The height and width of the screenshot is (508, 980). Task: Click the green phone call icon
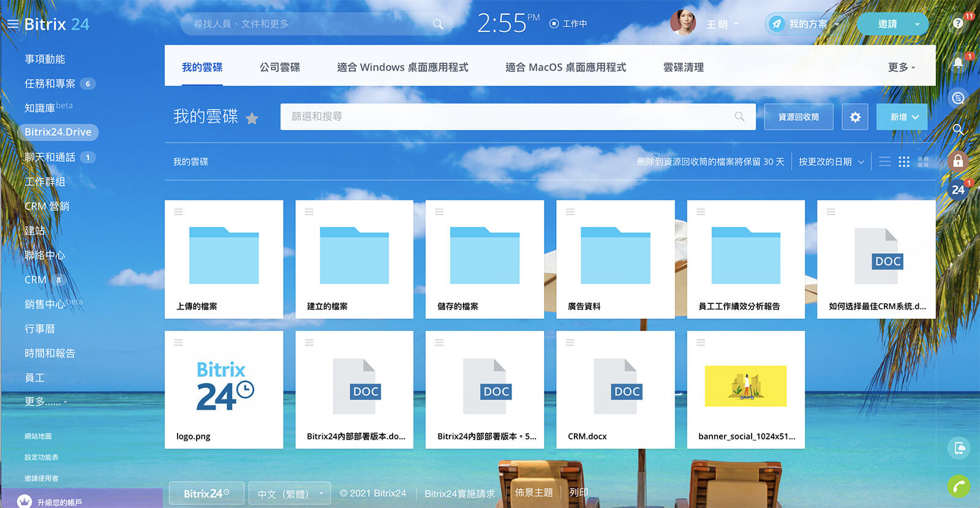[x=959, y=487]
